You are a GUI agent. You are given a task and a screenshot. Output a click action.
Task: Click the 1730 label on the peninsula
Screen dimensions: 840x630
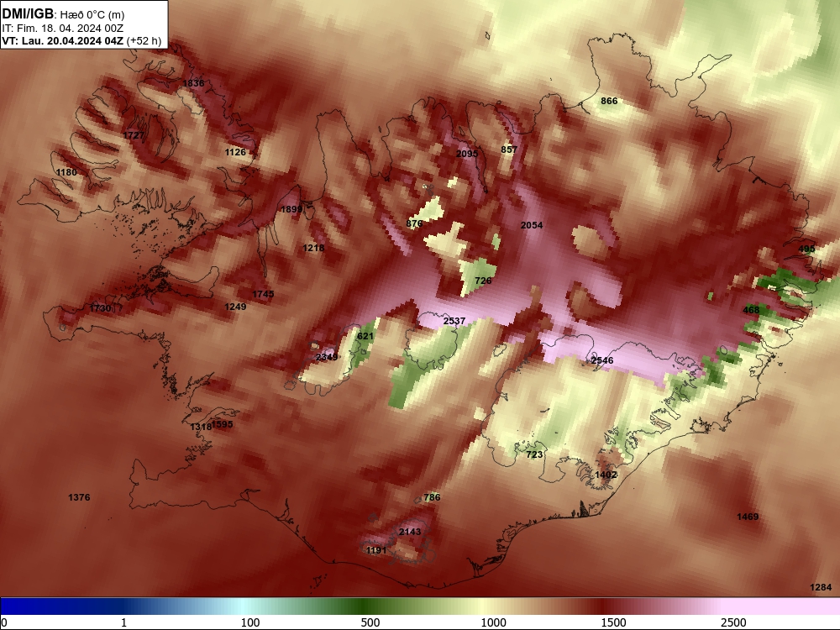coord(100,308)
